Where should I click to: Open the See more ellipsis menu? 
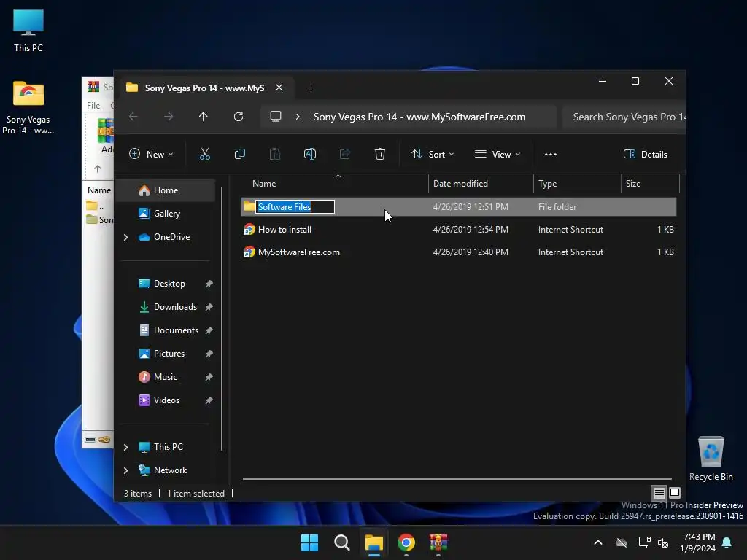pyautogui.click(x=550, y=155)
